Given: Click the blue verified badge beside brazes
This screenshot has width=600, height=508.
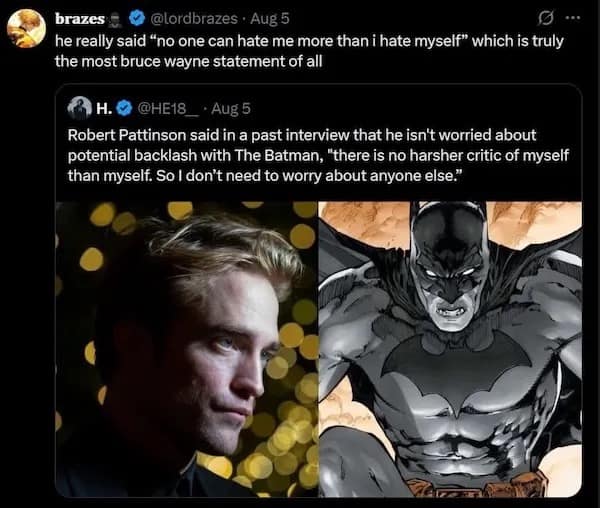Looking at the screenshot, I should click(140, 20).
